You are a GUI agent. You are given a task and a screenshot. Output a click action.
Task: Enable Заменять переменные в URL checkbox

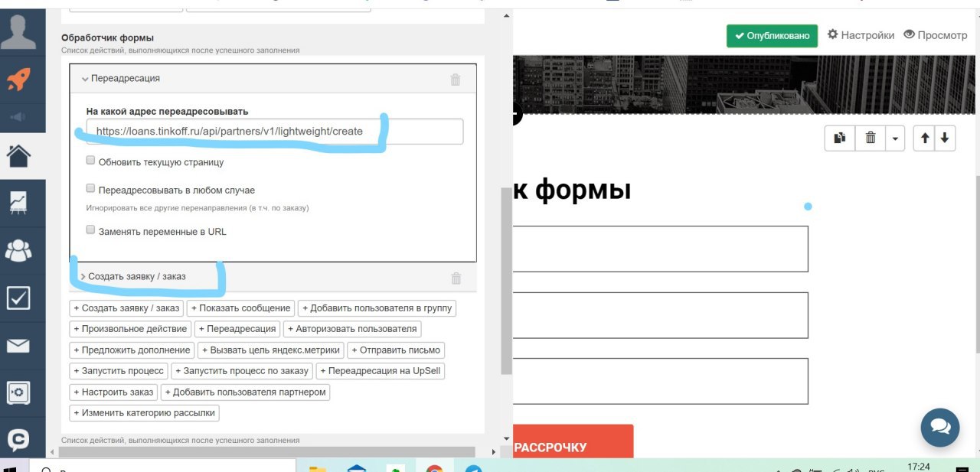click(x=90, y=229)
